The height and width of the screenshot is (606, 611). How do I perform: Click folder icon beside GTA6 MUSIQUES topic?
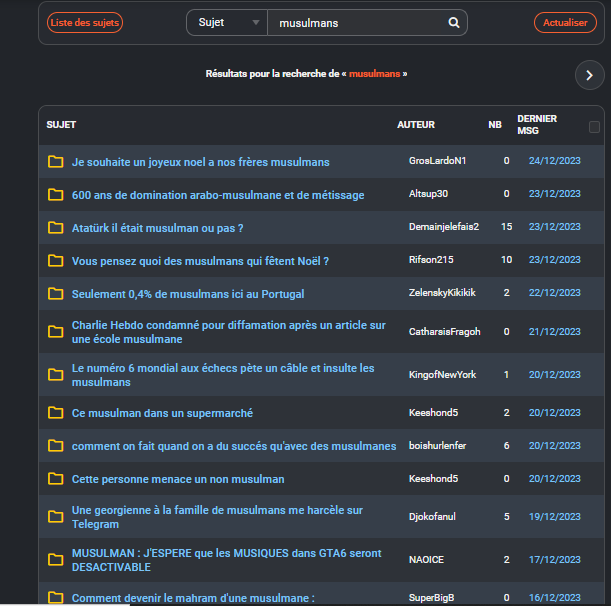pos(56,559)
